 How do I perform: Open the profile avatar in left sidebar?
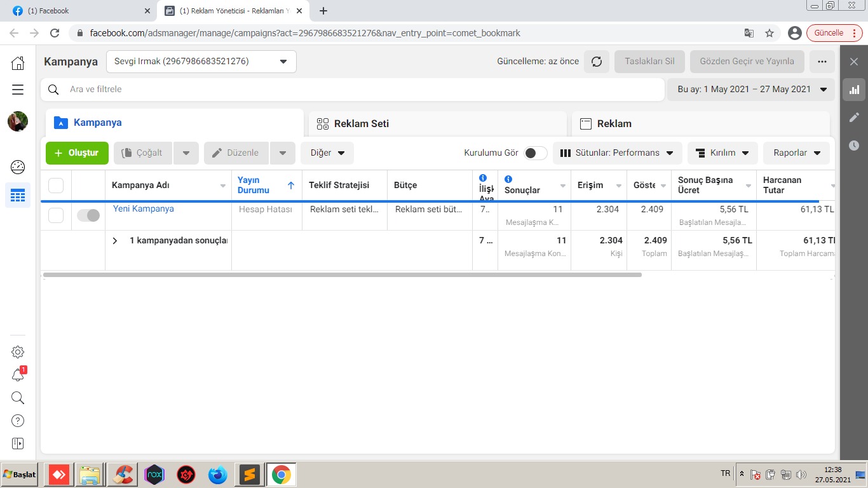point(18,121)
